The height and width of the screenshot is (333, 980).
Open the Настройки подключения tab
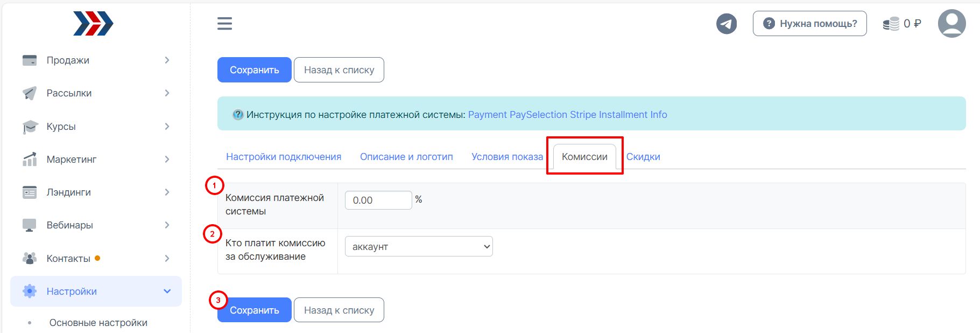284,157
